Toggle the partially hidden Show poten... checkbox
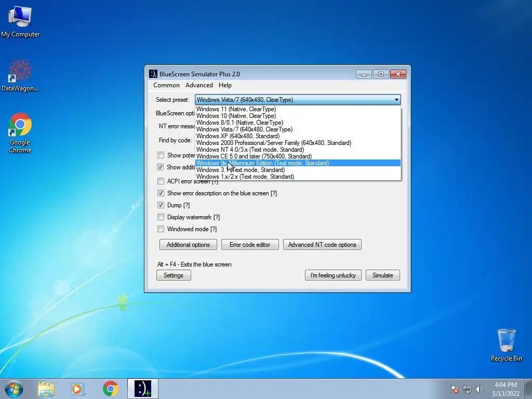Image resolution: width=532 pixels, height=399 pixels. click(x=161, y=155)
